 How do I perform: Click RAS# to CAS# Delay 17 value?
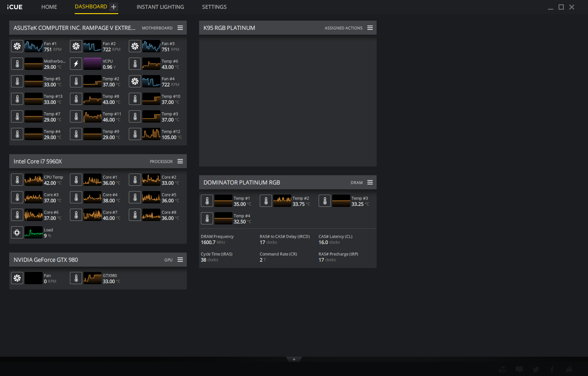(x=269, y=242)
